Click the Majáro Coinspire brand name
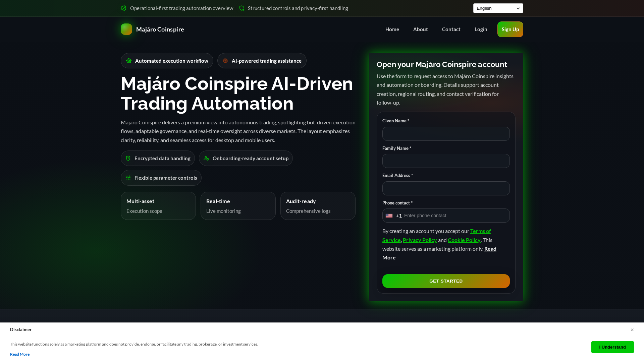This screenshot has height=362, width=644. click(x=160, y=29)
